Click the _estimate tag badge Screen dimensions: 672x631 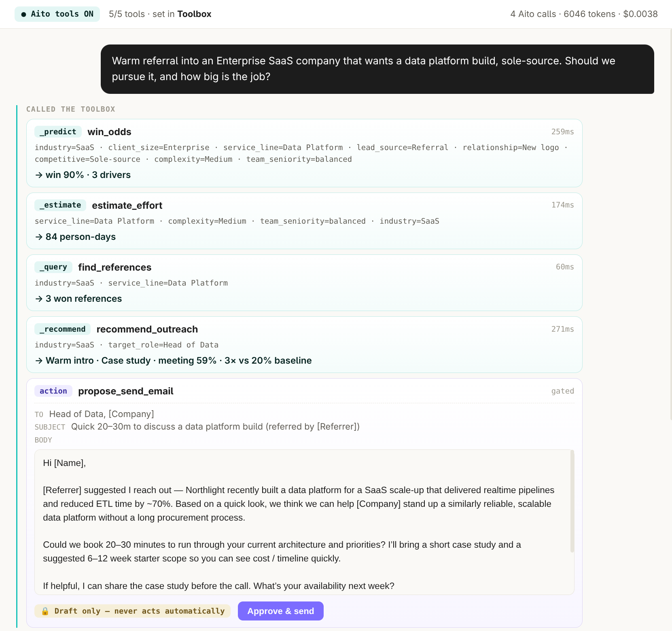pos(60,205)
